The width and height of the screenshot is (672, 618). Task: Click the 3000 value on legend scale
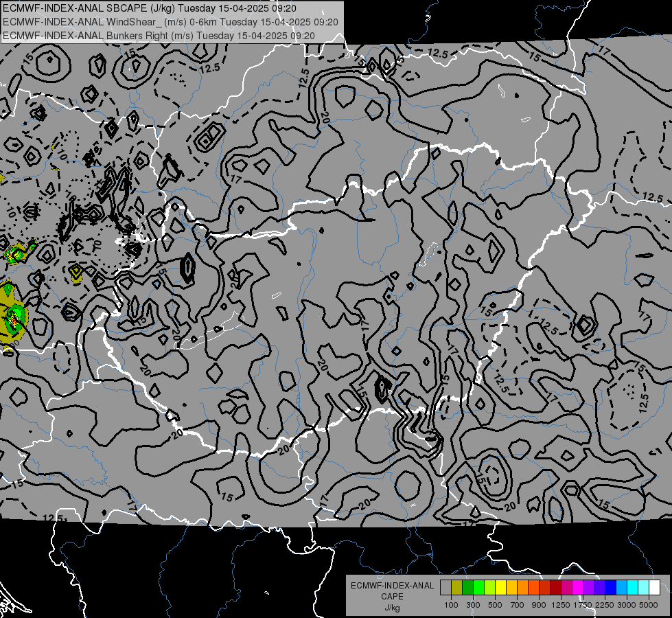point(627,605)
